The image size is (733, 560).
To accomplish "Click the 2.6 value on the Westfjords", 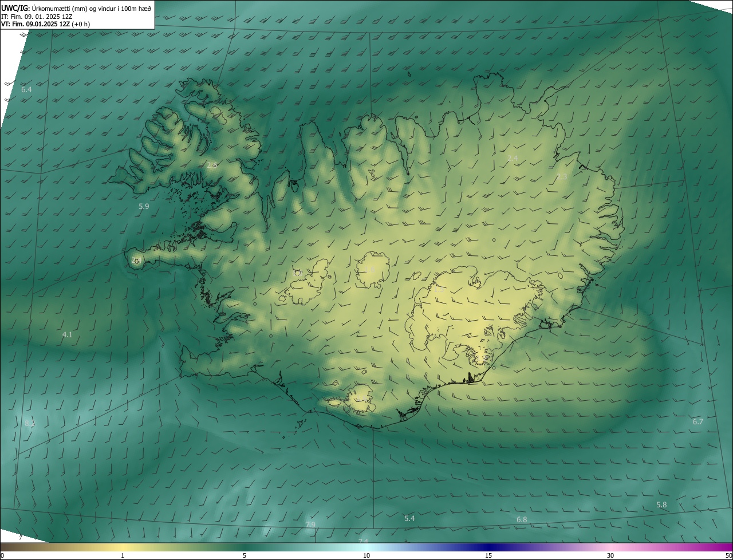I will click(212, 165).
